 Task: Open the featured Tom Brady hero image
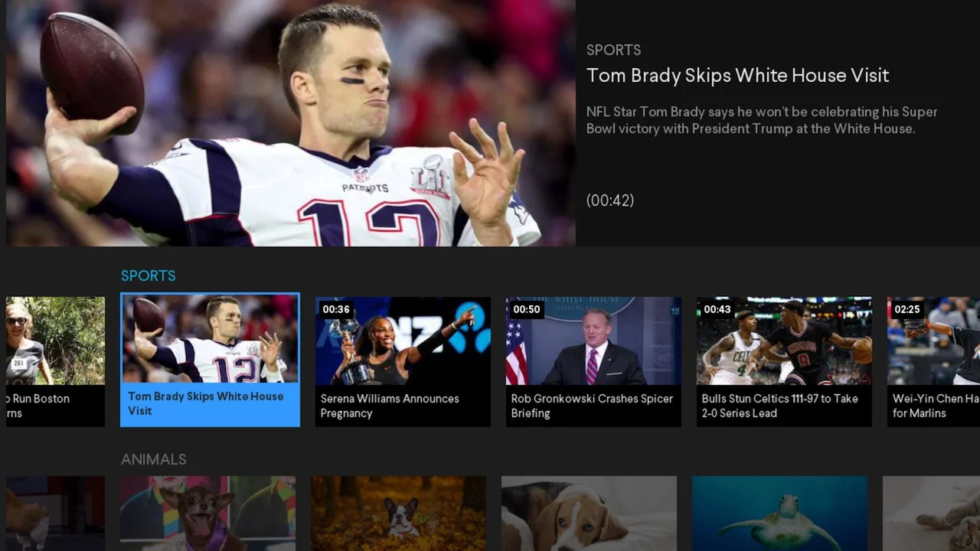coord(291,122)
